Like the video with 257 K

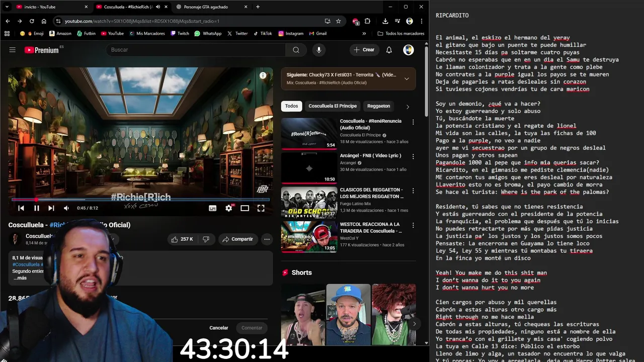(x=182, y=239)
